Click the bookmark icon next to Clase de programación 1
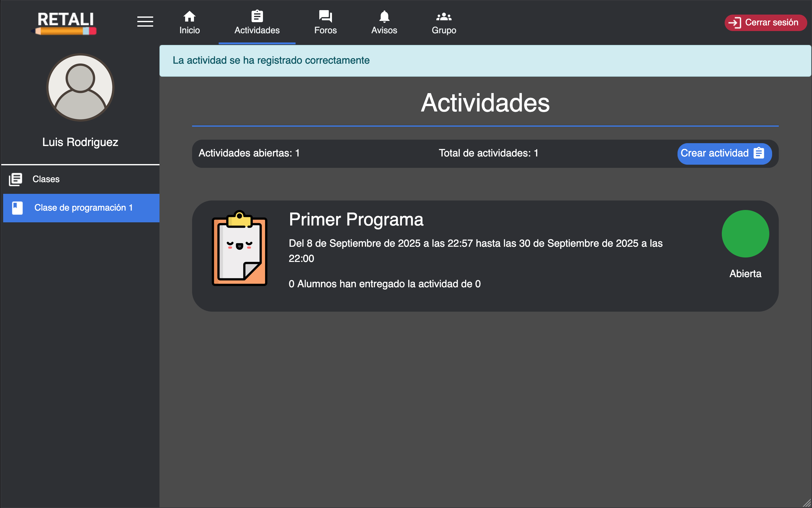The width and height of the screenshot is (812, 508). point(17,208)
